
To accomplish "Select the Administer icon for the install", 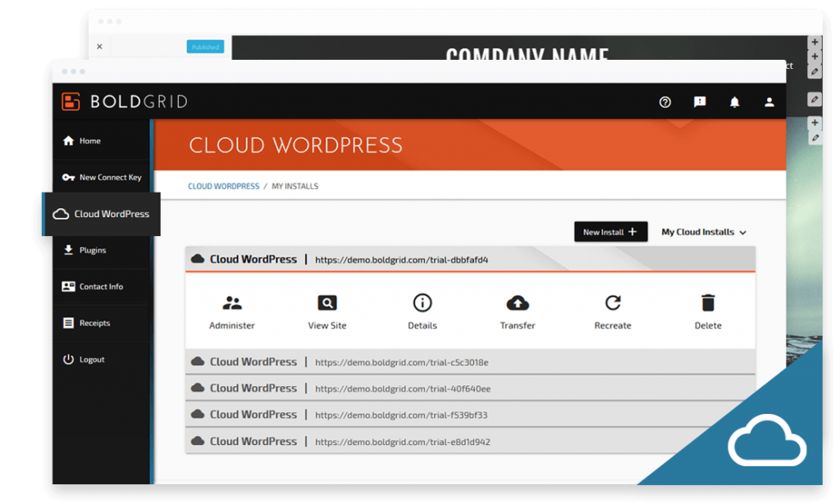I will click(x=231, y=303).
